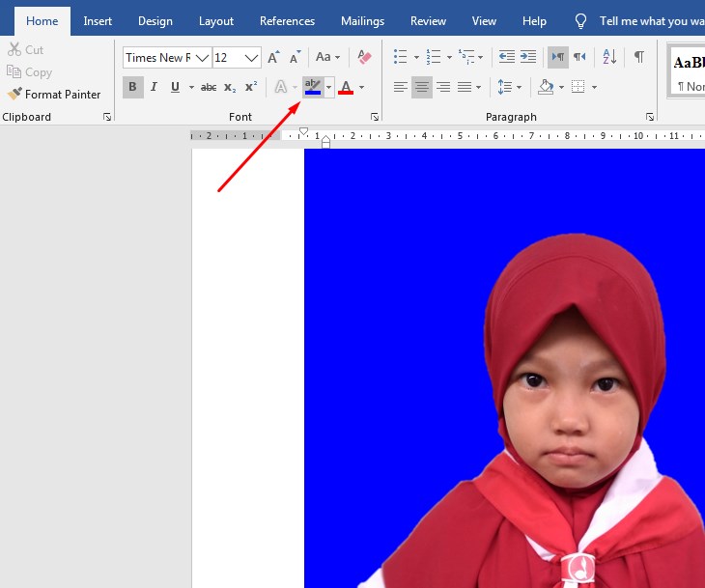Insert a numbered list
The image size is (705, 588).
click(x=434, y=57)
